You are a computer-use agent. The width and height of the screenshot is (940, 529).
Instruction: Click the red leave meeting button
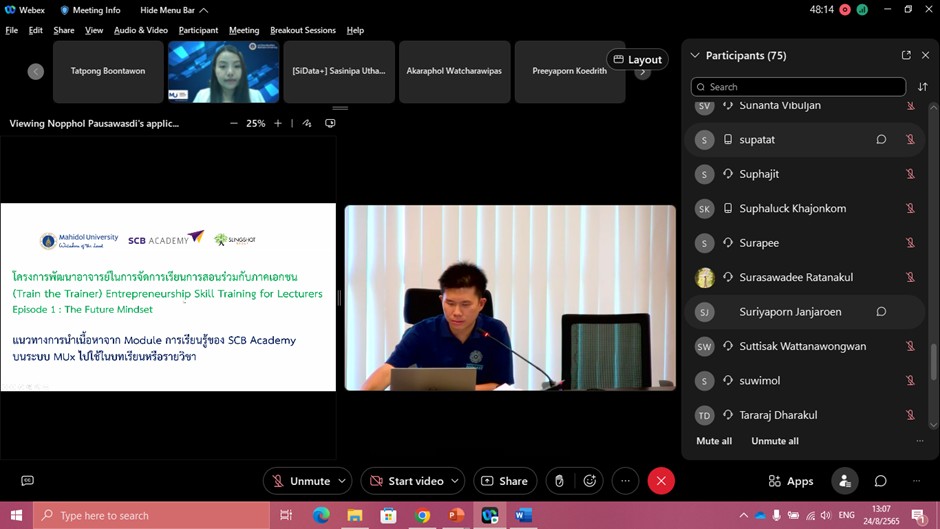point(660,481)
